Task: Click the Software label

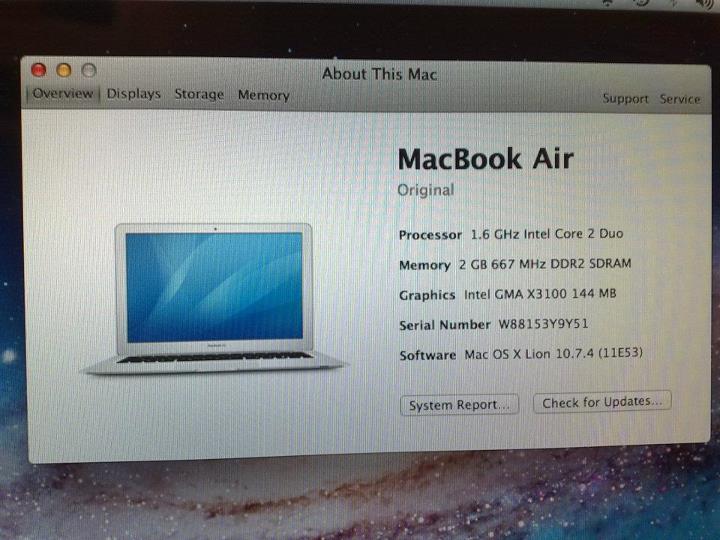Action: point(428,355)
